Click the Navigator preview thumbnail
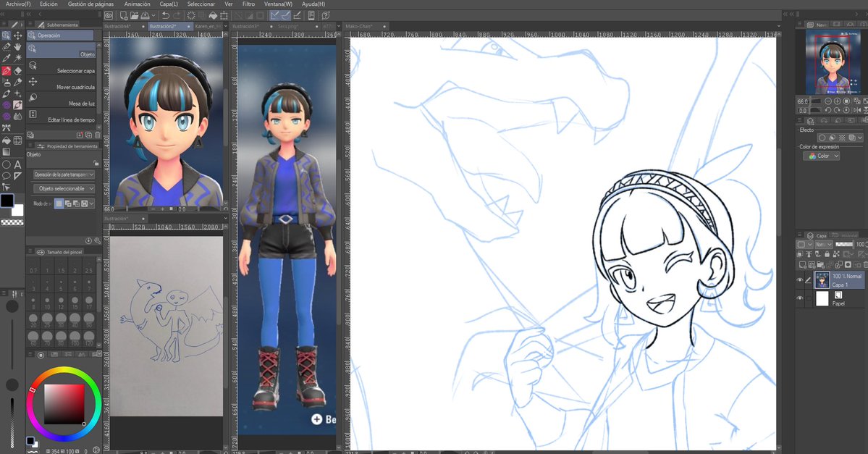 [x=832, y=62]
